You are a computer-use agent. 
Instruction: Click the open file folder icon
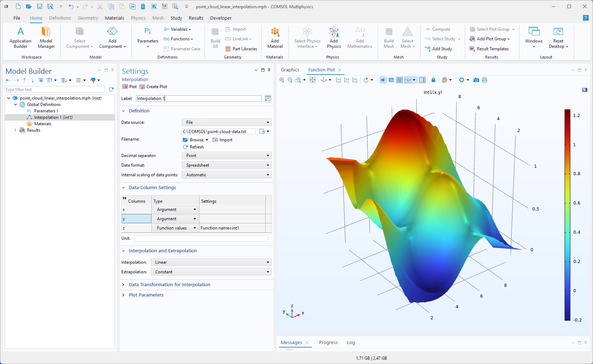tap(29, 6)
